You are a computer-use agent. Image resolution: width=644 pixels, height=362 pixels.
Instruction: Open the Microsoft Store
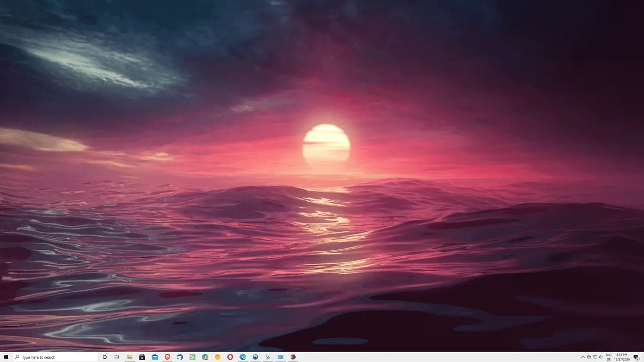point(142,357)
